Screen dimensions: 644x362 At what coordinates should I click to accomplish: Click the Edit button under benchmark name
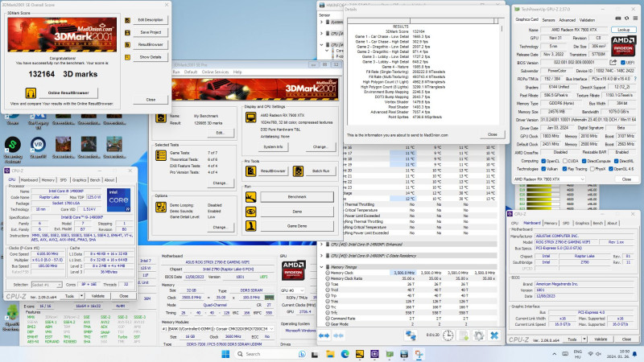(220, 133)
